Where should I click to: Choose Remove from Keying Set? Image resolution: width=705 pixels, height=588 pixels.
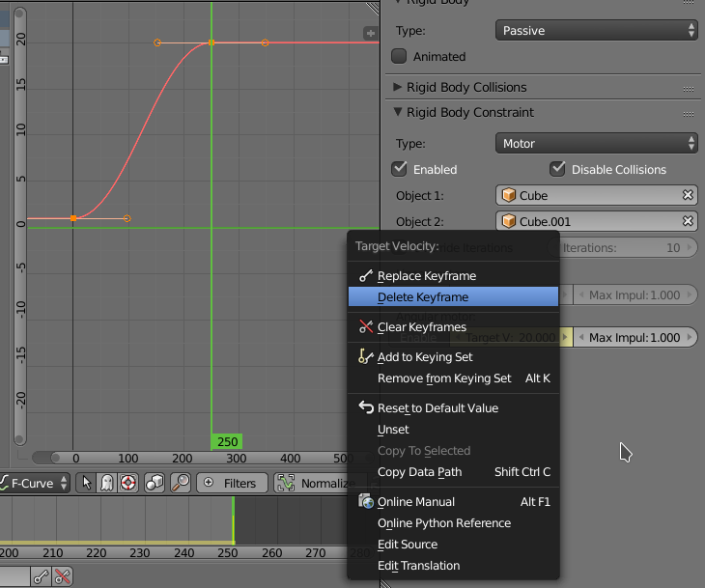point(453,378)
